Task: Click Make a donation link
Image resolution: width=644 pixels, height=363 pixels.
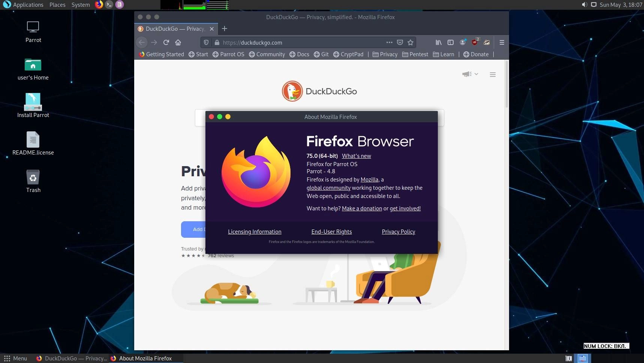Action: pos(362,208)
